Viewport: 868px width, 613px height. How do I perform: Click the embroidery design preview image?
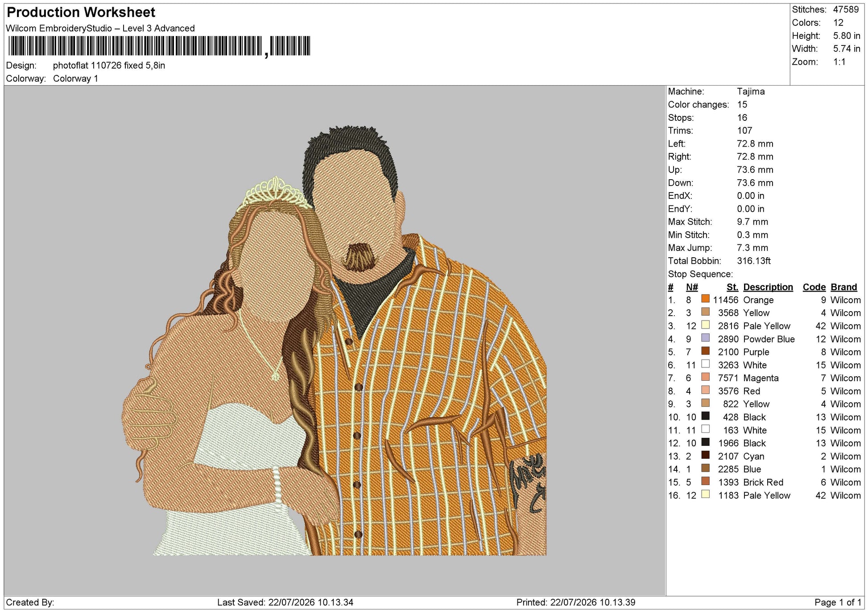coord(334,341)
